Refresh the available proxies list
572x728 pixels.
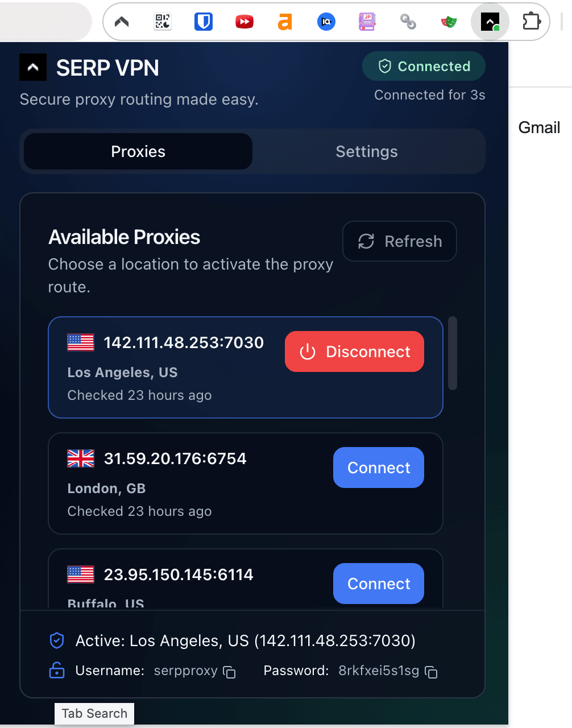[400, 241]
